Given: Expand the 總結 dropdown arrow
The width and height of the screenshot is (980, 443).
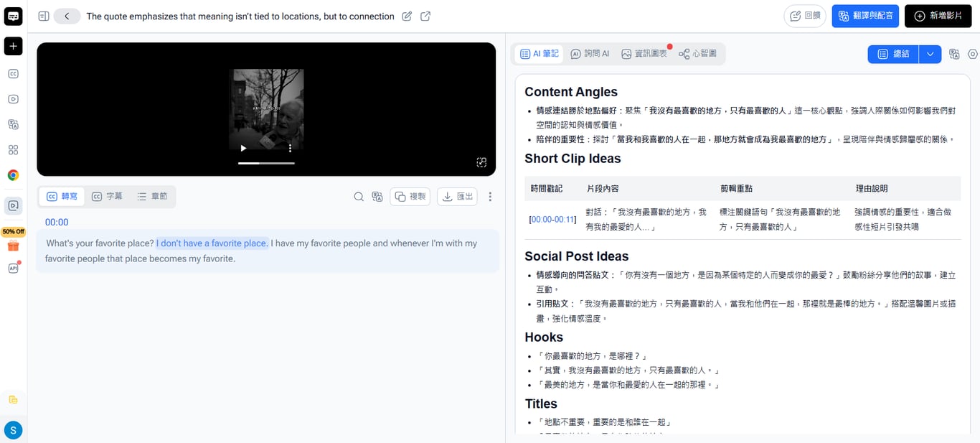Looking at the screenshot, I should point(930,54).
